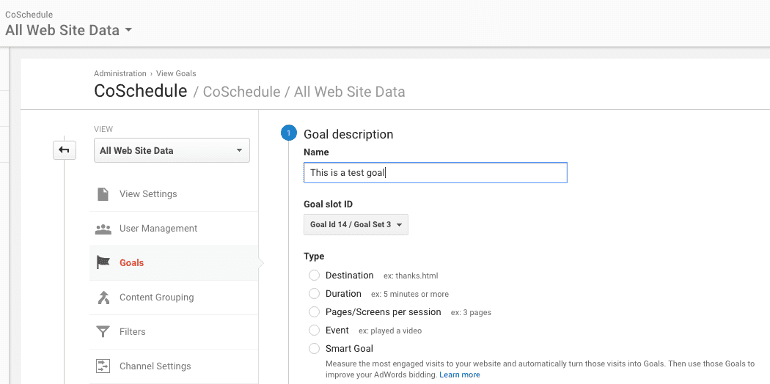Select the Event goal type

[x=314, y=330]
